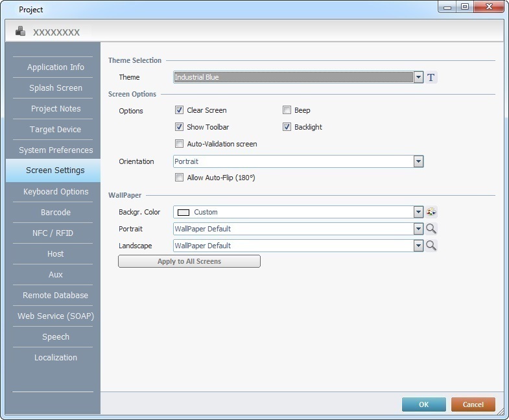Minimize the Project window
The height and width of the screenshot is (420, 509).
coord(447,6)
